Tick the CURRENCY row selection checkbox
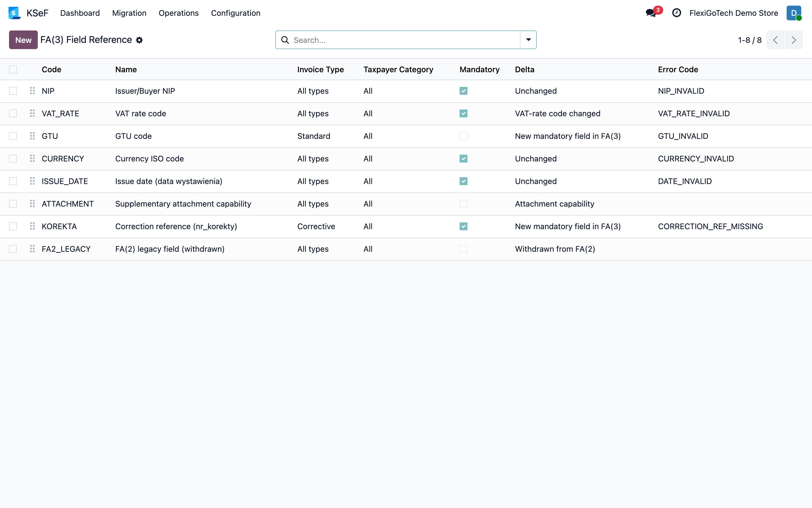The height and width of the screenshot is (508, 812). pyautogui.click(x=13, y=159)
